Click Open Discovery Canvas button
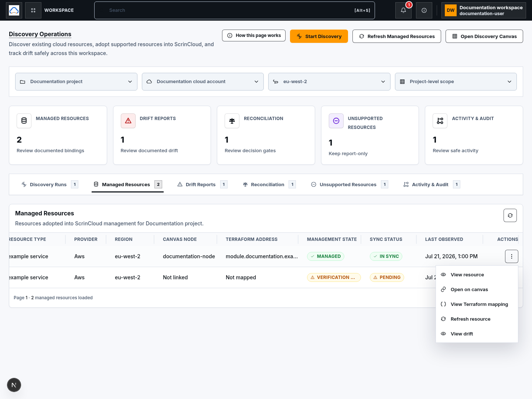Image resolution: width=532 pixels, height=399 pixels. coord(484,36)
